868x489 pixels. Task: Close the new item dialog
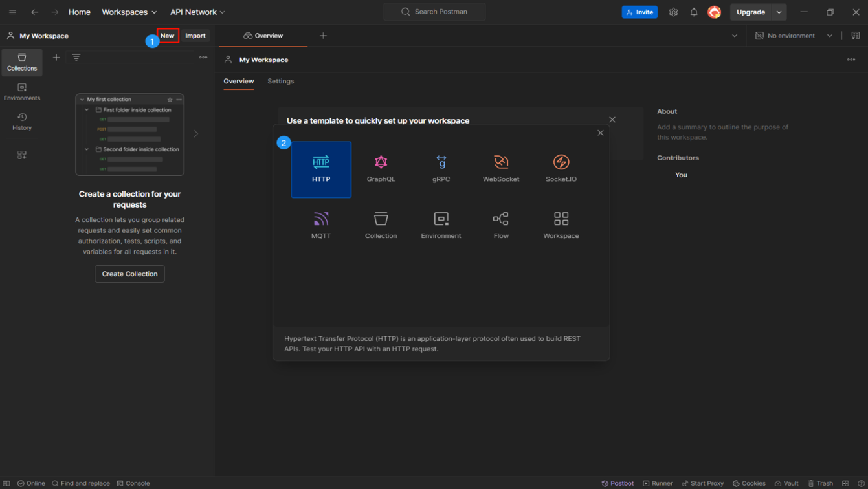point(600,133)
